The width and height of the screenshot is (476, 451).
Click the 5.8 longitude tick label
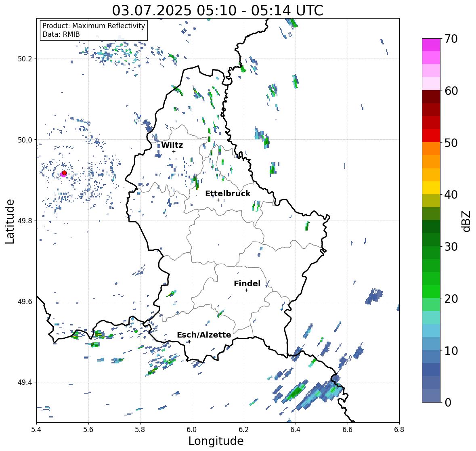click(x=140, y=429)
